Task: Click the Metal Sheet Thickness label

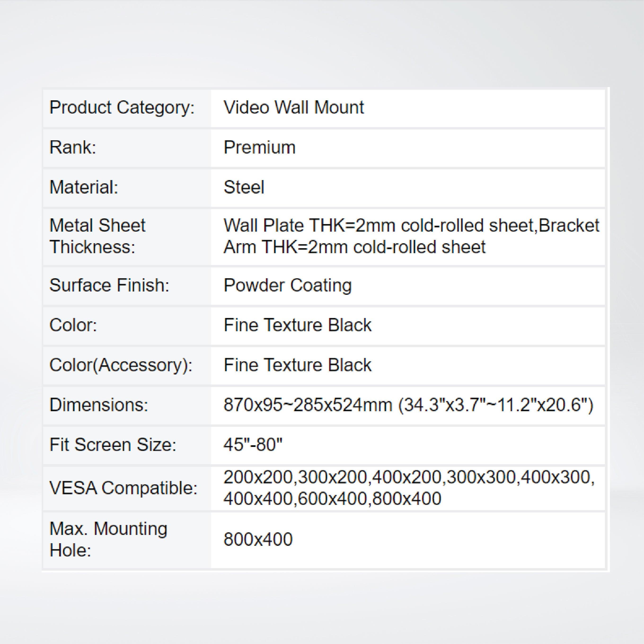Action: point(97,236)
